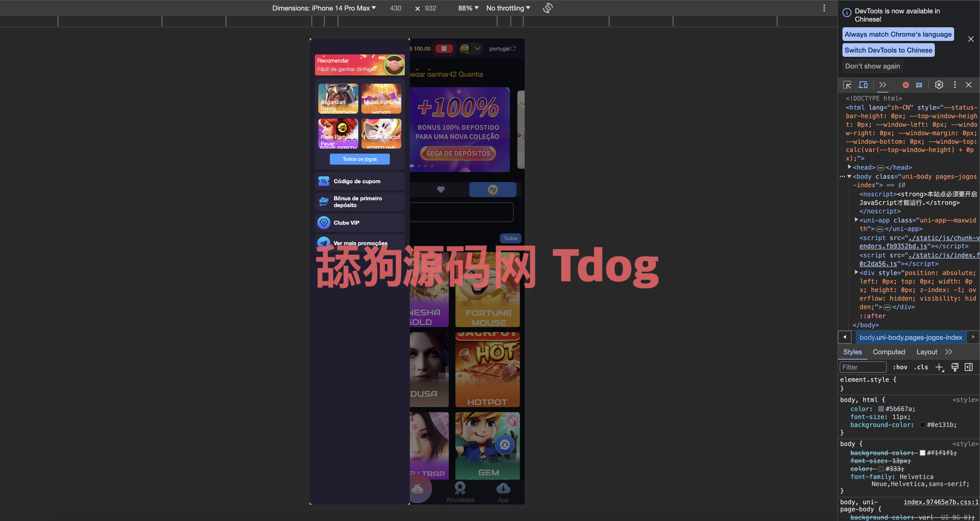This screenshot has width=980, height=521.
Task: Open DevTools settings gear
Action: coord(938,85)
